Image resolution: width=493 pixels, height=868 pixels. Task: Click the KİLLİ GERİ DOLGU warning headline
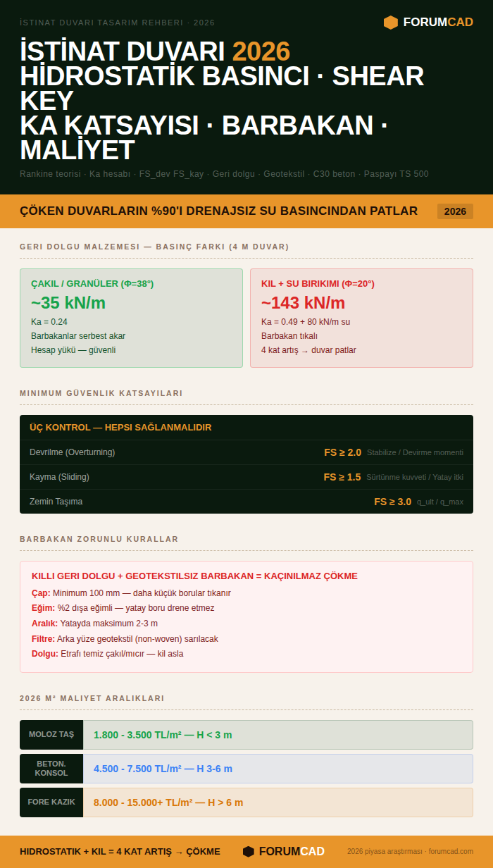(x=194, y=576)
